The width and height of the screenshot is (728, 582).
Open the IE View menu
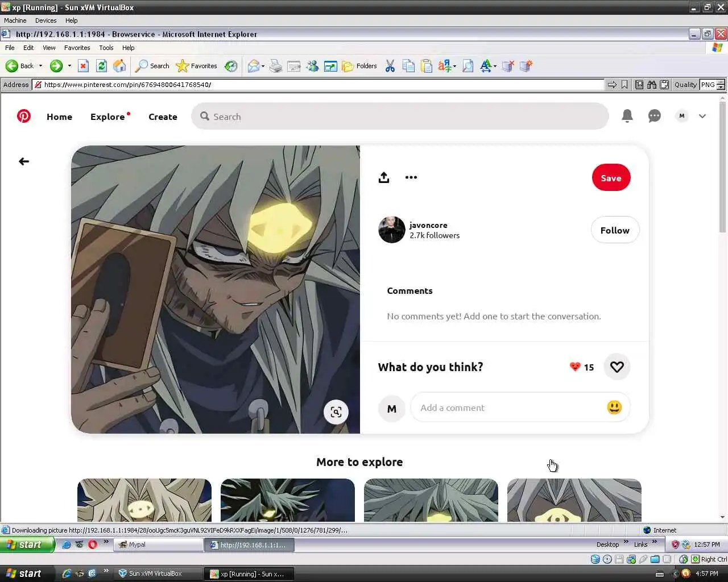[49, 48]
